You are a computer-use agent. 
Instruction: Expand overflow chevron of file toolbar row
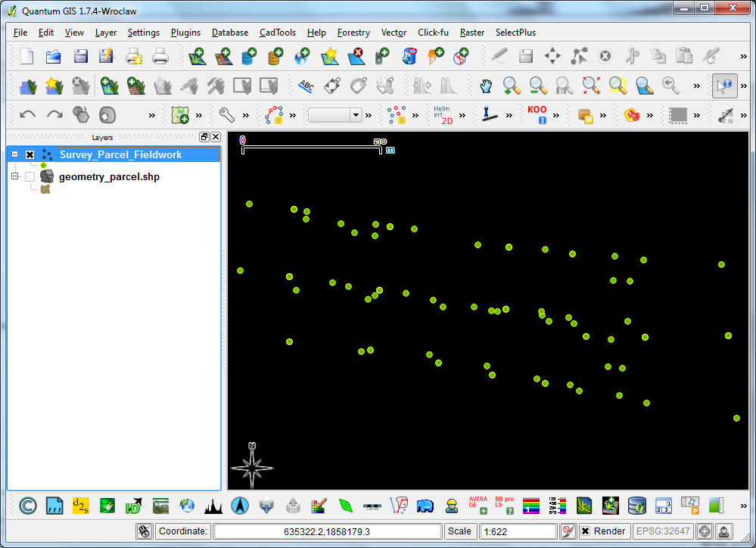[x=743, y=57]
